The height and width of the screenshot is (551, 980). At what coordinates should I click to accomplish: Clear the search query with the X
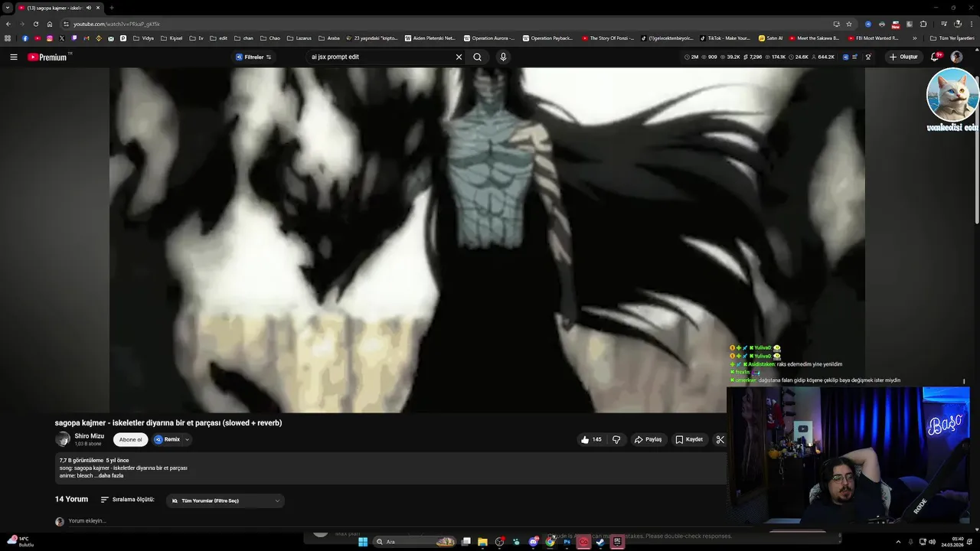(x=459, y=57)
